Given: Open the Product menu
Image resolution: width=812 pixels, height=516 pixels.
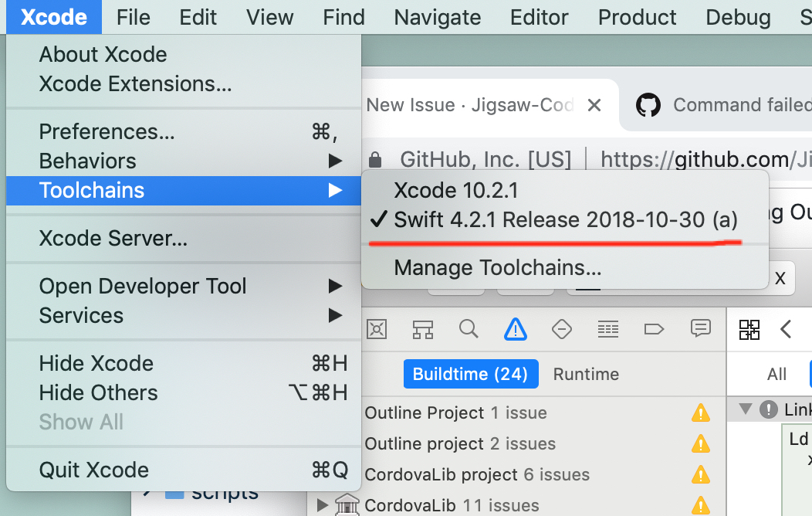Looking at the screenshot, I should tap(637, 17).
